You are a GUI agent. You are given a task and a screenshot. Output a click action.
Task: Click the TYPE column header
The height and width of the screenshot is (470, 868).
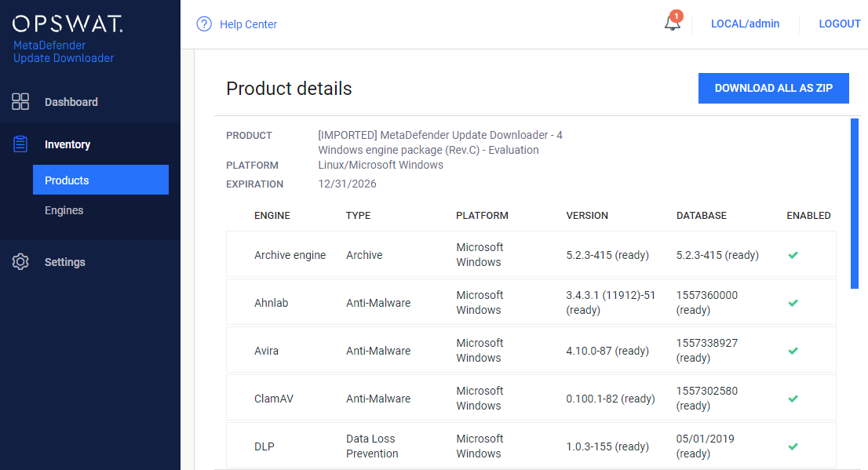point(358,215)
